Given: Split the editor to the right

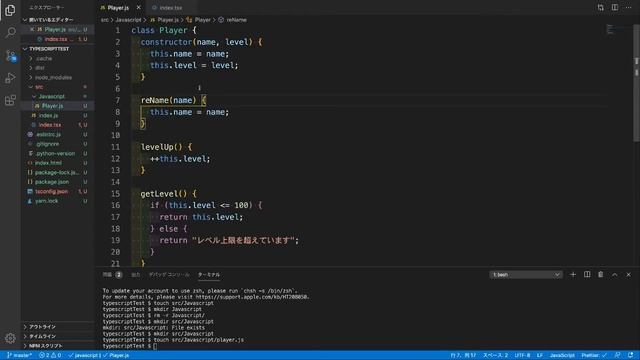Looking at the screenshot, I should [615, 7].
